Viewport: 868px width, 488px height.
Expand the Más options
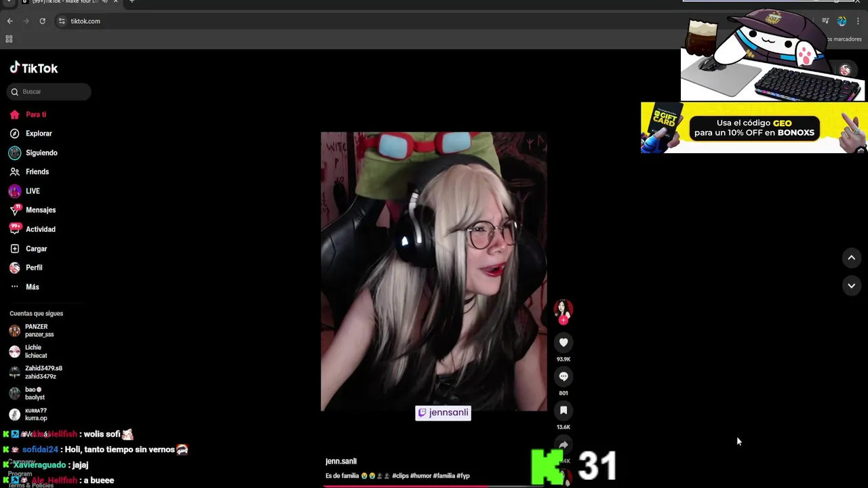32,287
